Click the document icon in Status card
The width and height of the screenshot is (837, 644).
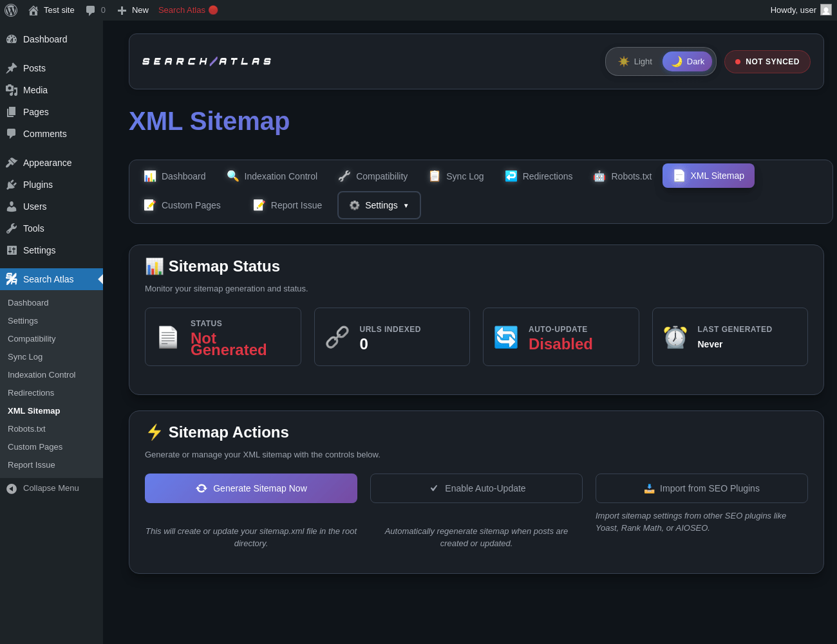point(168,337)
